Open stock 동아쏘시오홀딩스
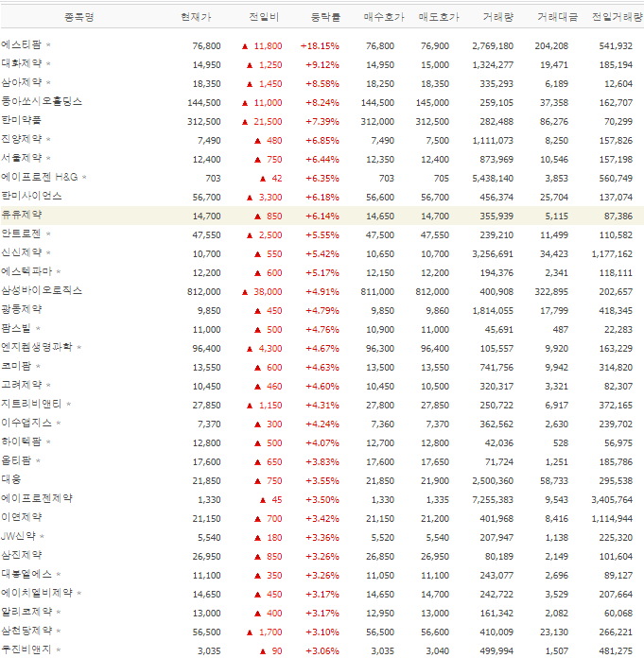 (42, 101)
